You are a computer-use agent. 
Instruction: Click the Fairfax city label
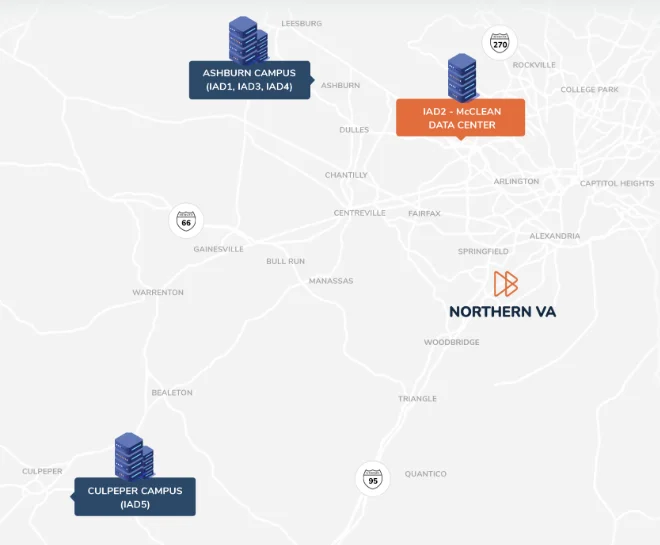tap(424, 214)
